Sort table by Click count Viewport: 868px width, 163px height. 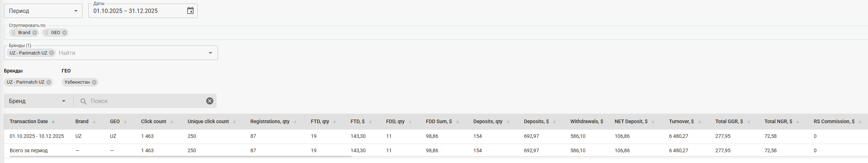point(171,122)
